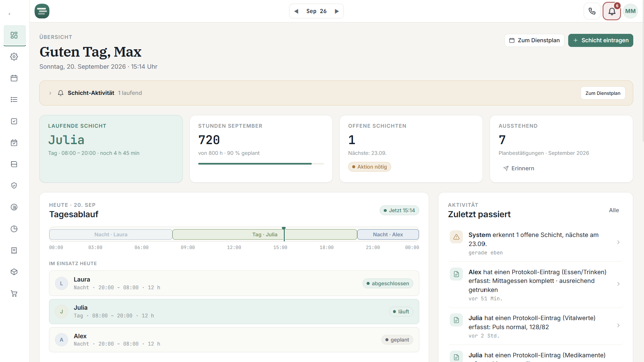The height and width of the screenshot is (362, 644).
Task: Open Alex's planned night shift row
Action: click(234, 340)
